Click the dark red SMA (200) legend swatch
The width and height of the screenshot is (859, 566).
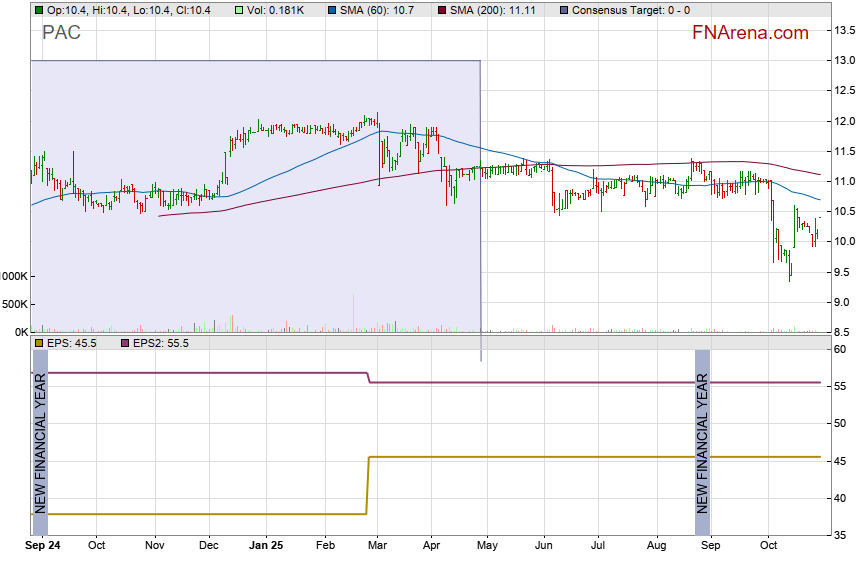pyautogui.click(x=443, y=10)
